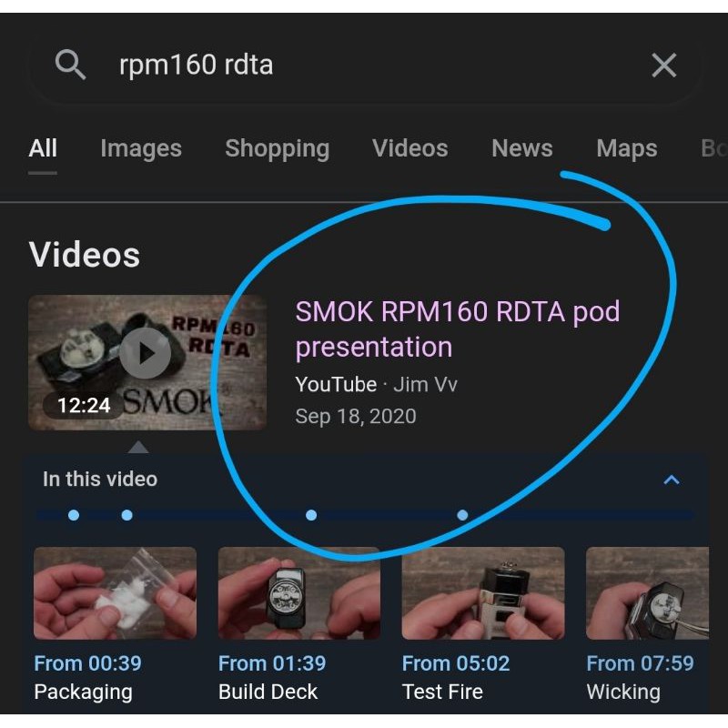Jump to the second timeline marker dot

126,515
